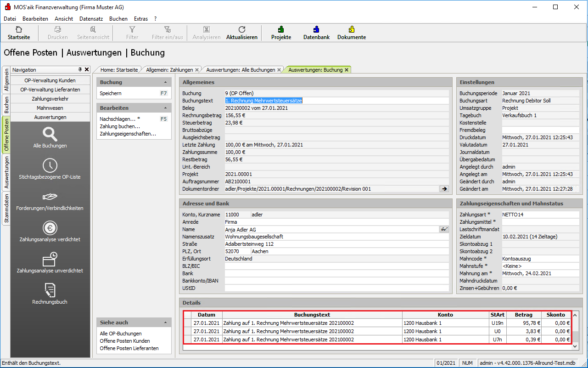Open Alle Buchungen magnifier icon in sidebar
Viewport: 588px width, 368px height.
(50, 134)
